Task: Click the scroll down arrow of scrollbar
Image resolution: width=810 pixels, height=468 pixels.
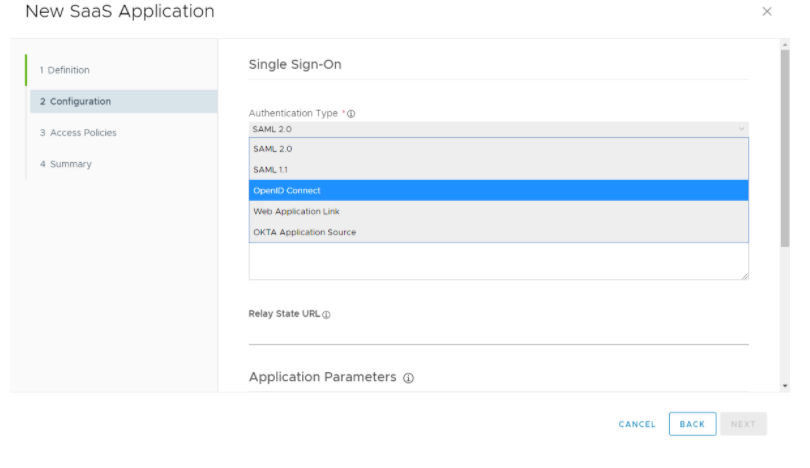Action: point(785,386)
